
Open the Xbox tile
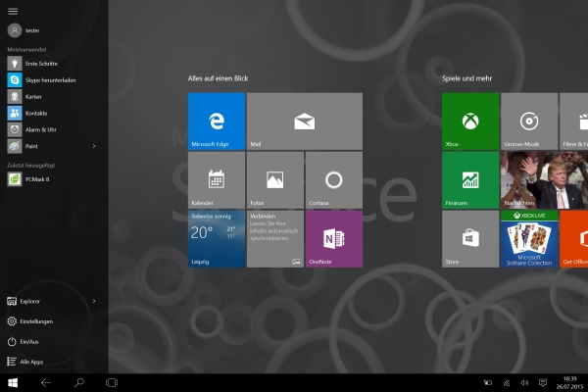[x=470, y=122]
